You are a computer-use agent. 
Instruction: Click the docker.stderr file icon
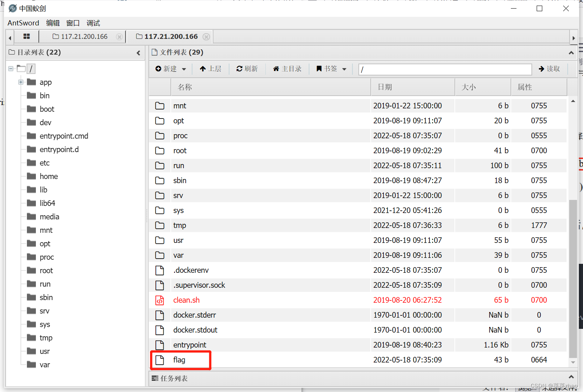pos(160,315)
